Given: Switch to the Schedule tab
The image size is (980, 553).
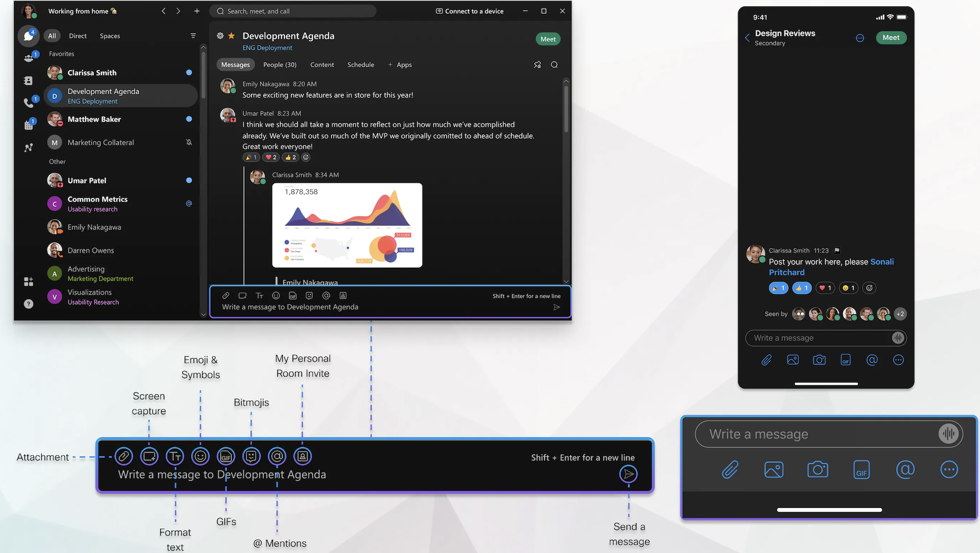Looking at the screenshot, I should click(360, 64).
